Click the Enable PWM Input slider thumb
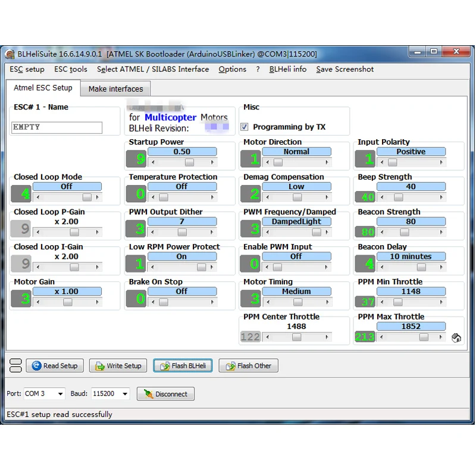476x476 pixels. click(x=277, y=267)
